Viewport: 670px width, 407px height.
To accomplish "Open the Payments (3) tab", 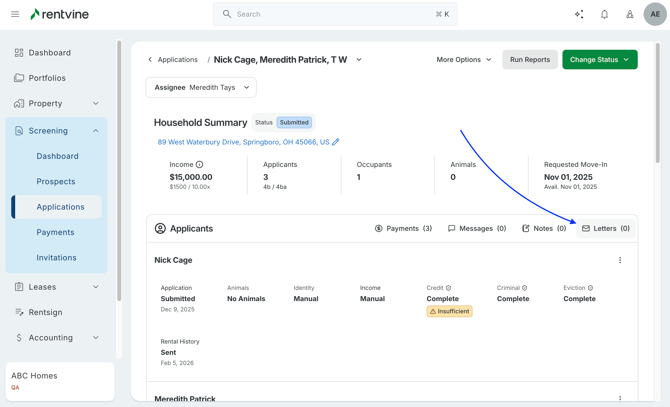I will coord(403,229).
